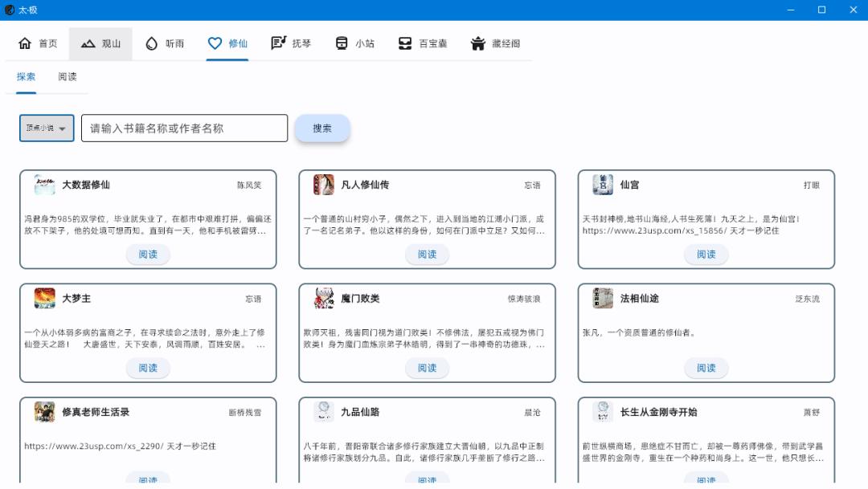Open the 顶点小说 source dropdown
This screenshot has height=489, width=868.
click(46, 128)
